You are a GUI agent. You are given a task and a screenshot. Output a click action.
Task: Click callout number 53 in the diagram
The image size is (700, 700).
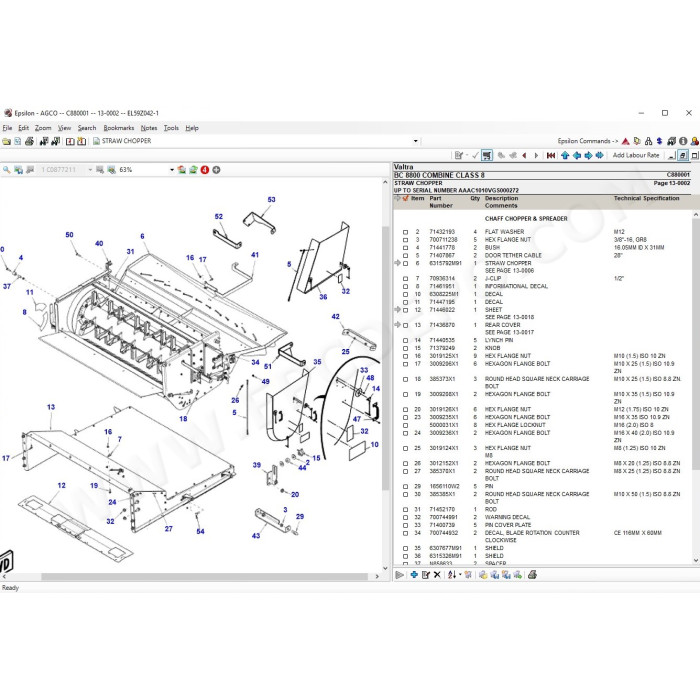(x=271, y=200)
